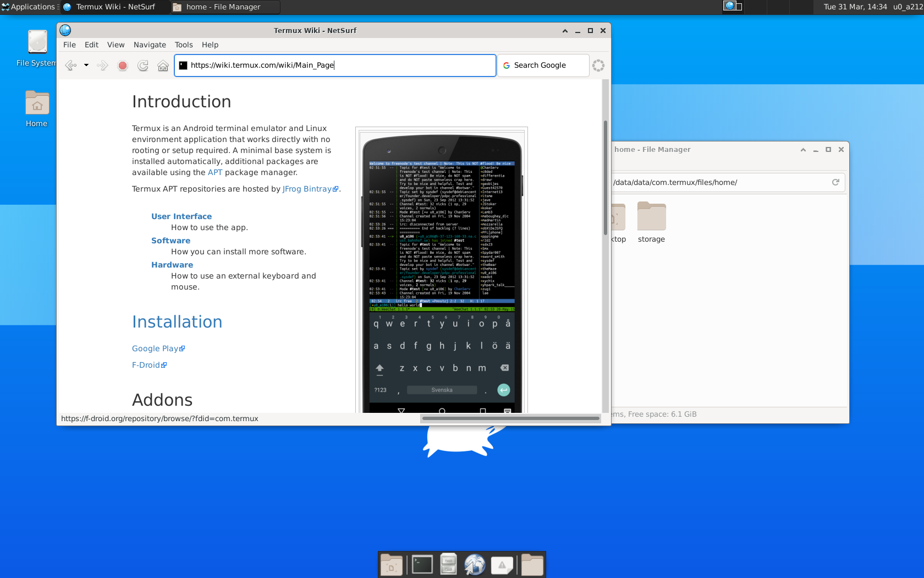Screen dimensions: 924x578
Task: Click the throbber spinner icon beside the search bar
Action: [x=598, y=65]
